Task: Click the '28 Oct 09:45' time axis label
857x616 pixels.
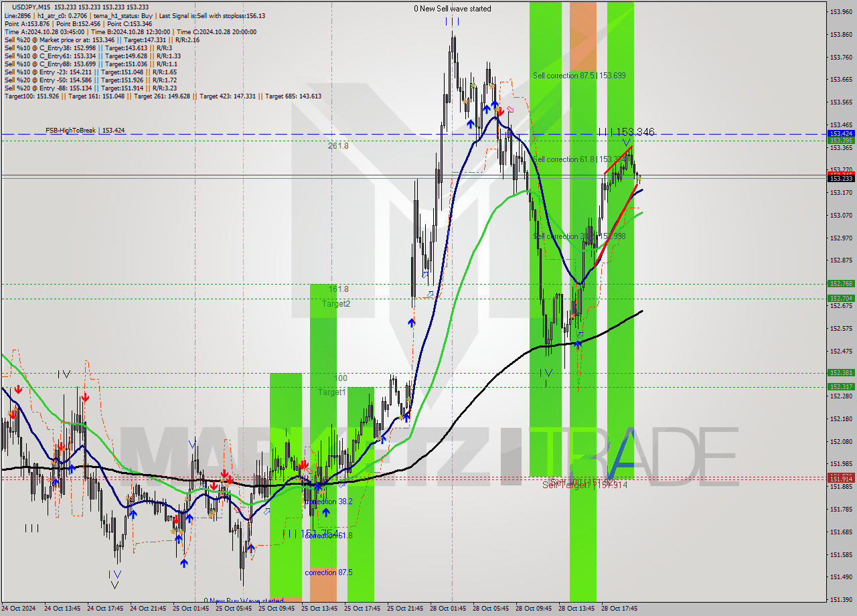Action: pyautogui.click(x=534, y=609)
